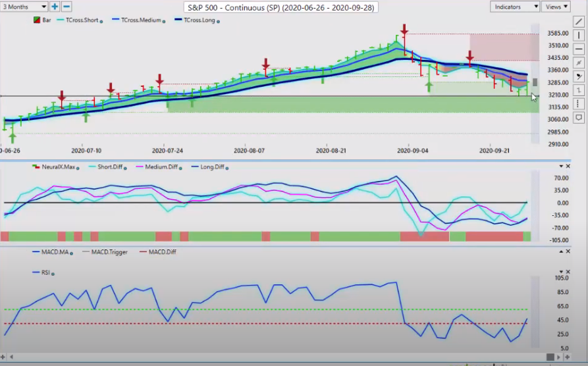Collapse the NeuralX pane with its arrow
The image size is (588, 366).
(561, 166)
